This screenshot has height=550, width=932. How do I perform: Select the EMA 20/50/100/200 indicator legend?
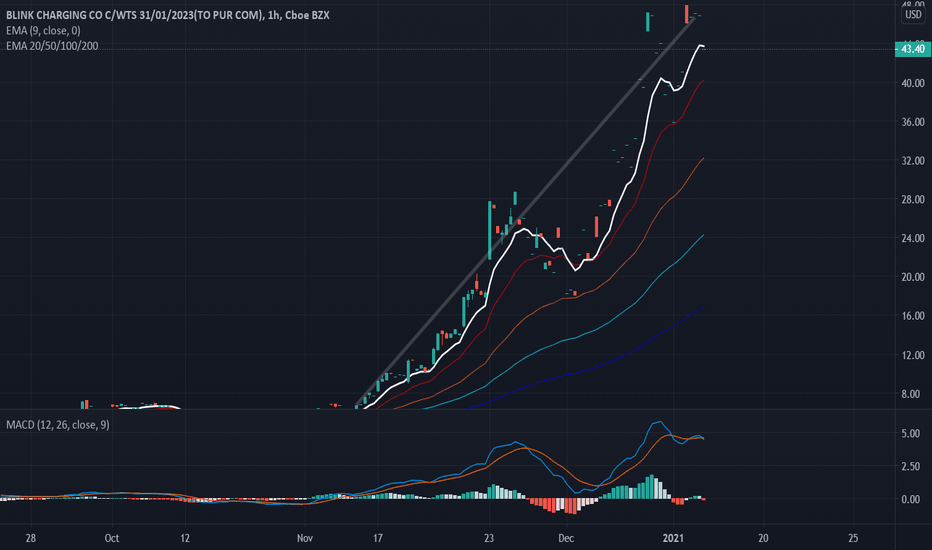pos(52,46)
